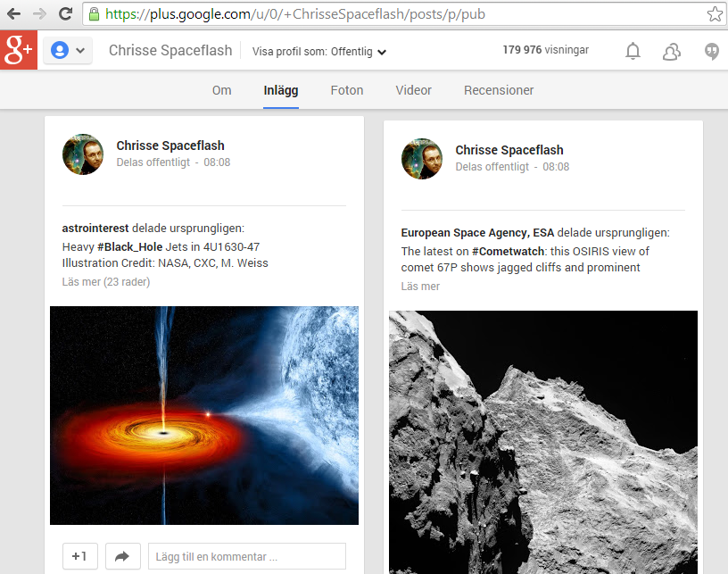Image resolution: width=728 pixels, height=574 pixels.
Task: Expand 'Läs mer (23 rader)' on black hole post
Action: click(x=106, y=282)
